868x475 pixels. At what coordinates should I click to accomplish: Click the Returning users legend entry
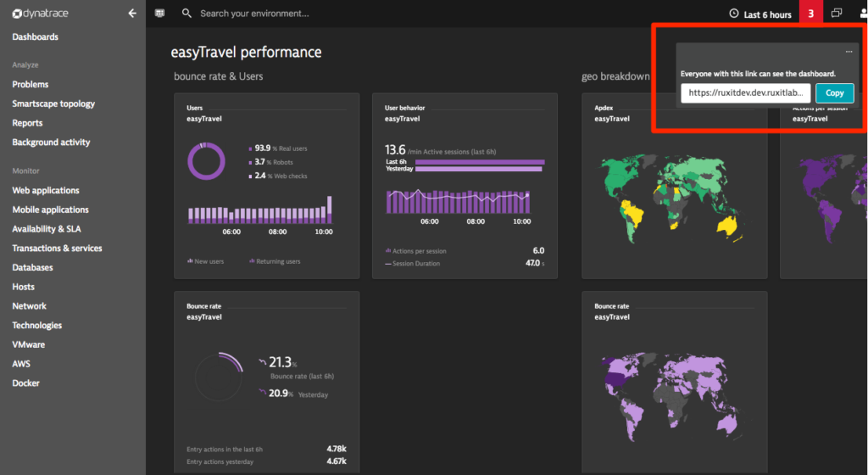click(275, 261)
